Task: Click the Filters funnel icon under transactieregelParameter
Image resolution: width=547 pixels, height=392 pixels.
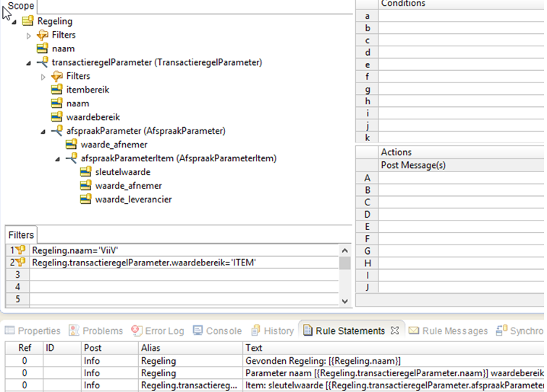Action: 57,76
